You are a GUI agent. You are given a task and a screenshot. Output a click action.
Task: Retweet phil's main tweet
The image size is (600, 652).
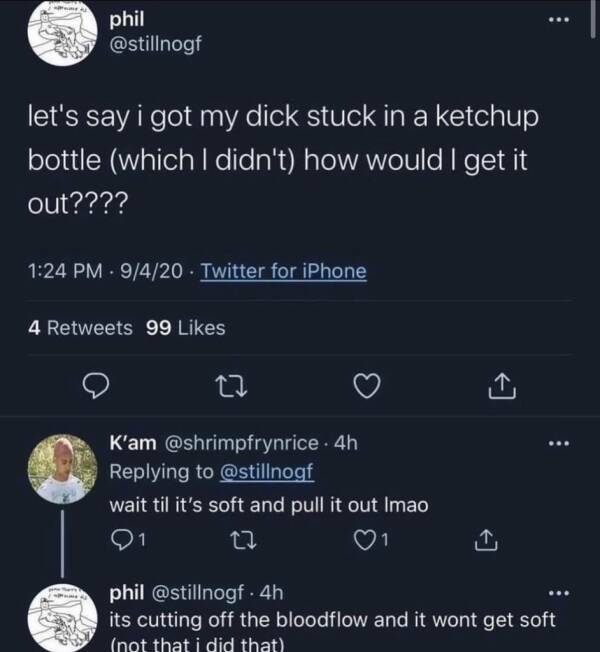click(x=229, y=384)
